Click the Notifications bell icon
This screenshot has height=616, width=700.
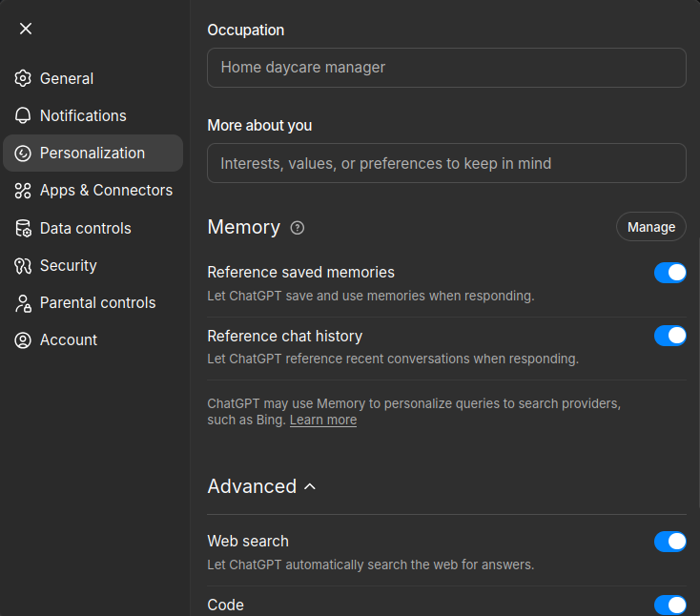pyautogui.click(x=23, y=115)
